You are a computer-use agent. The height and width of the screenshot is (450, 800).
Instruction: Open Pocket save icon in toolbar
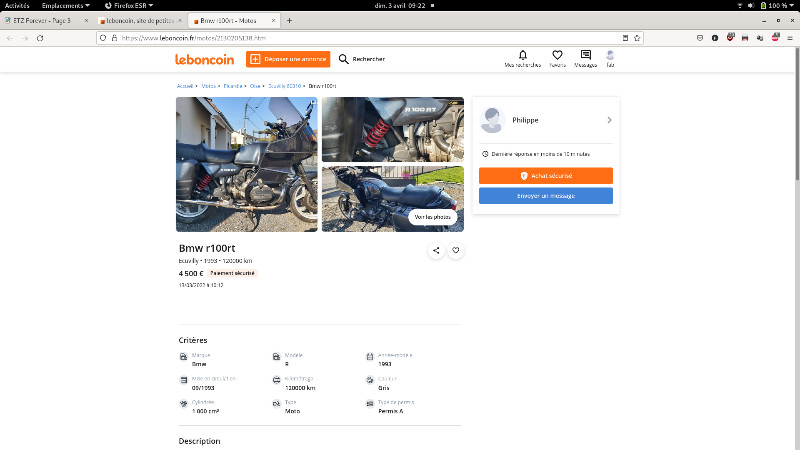click(x=700, y=38)
